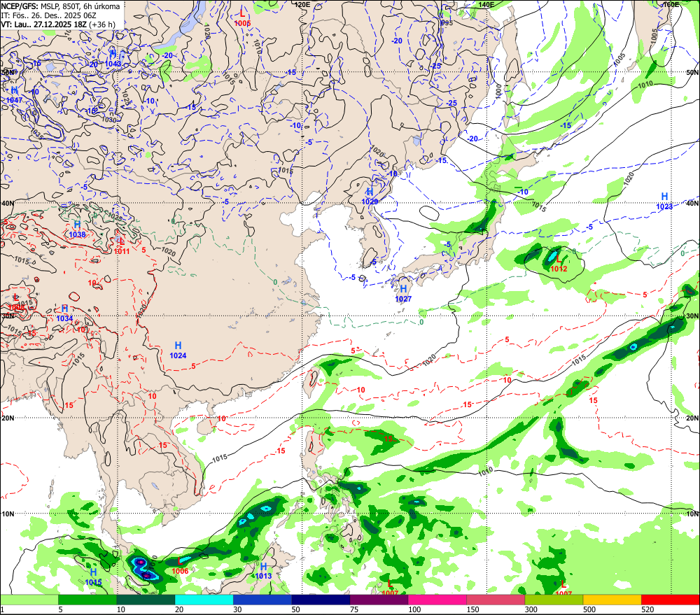Click the H 1038 high pressure marker
Screen dimensions: 700x615
click(77, 229)
